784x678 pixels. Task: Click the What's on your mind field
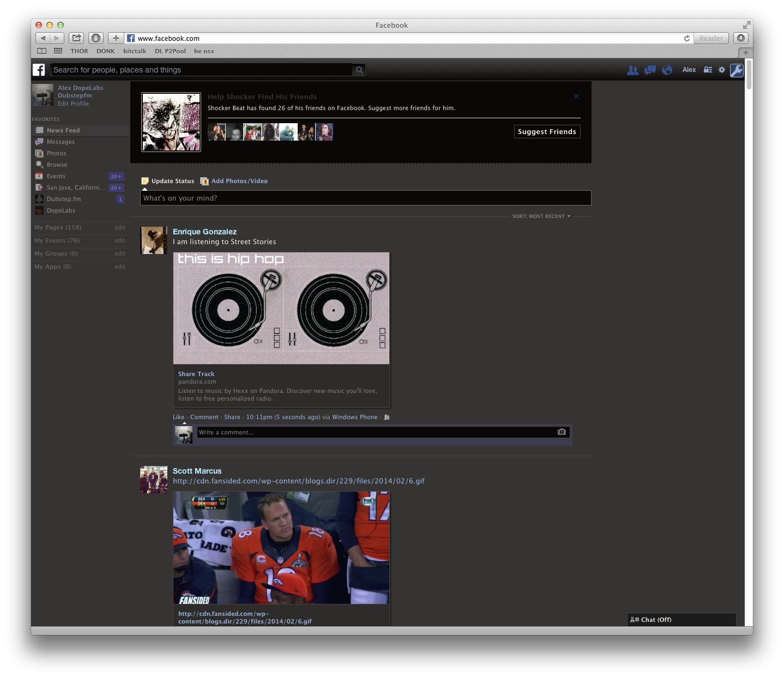point(366,198)
